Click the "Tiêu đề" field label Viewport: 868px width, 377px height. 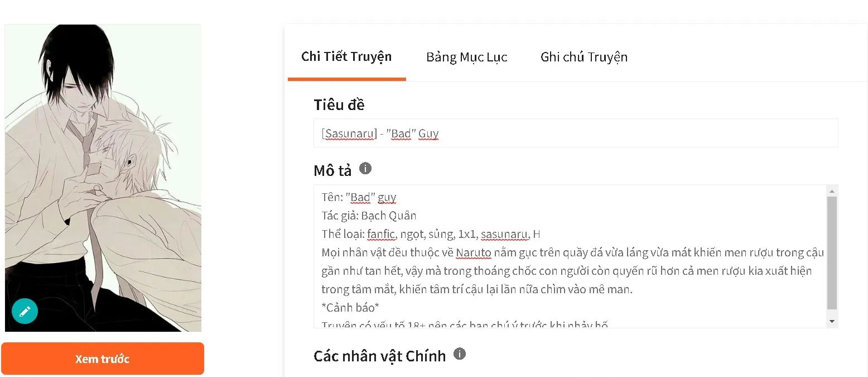[x=339, y=104]
